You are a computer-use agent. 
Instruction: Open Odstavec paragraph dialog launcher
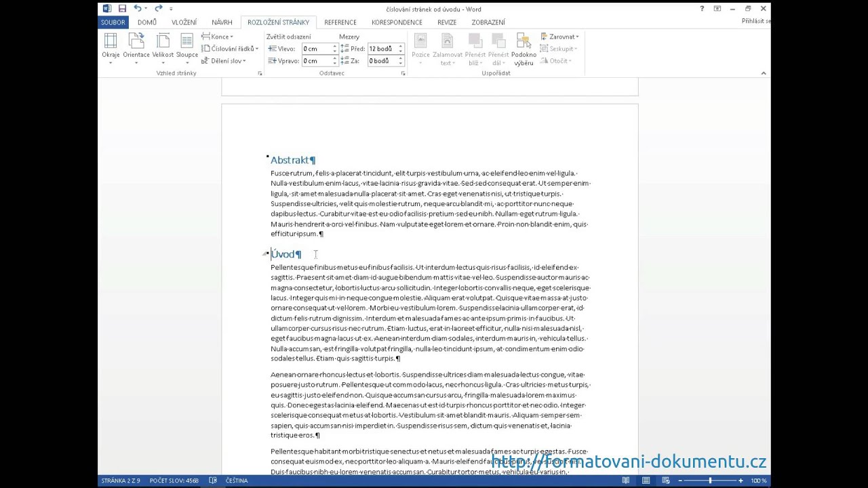click(403, 73)
